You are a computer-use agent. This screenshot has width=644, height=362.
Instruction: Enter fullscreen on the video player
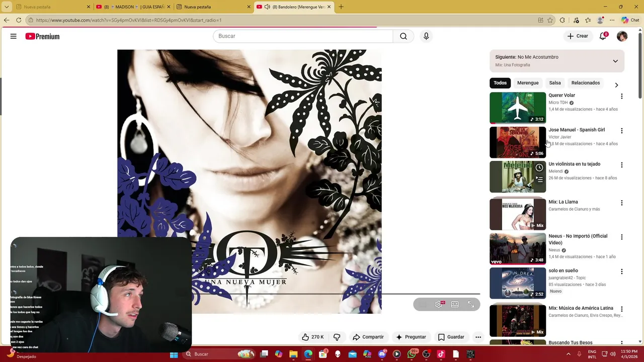tap(471, 304)
